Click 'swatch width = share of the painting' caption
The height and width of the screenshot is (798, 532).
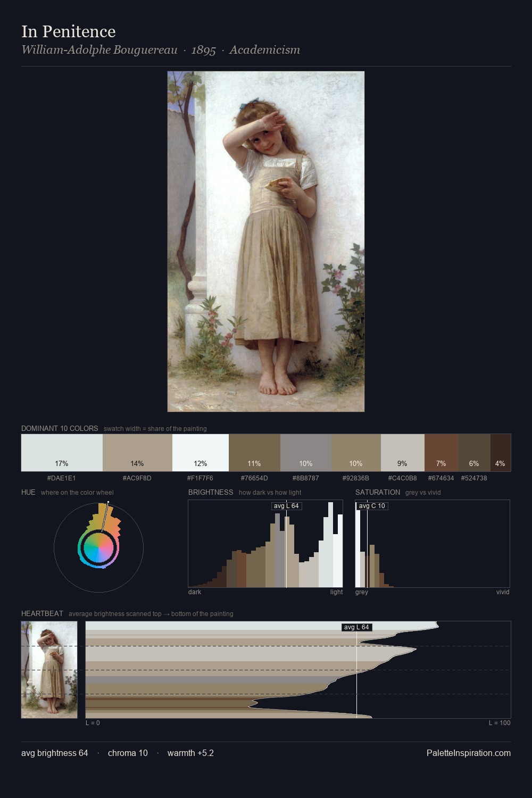tap(155, 429)
